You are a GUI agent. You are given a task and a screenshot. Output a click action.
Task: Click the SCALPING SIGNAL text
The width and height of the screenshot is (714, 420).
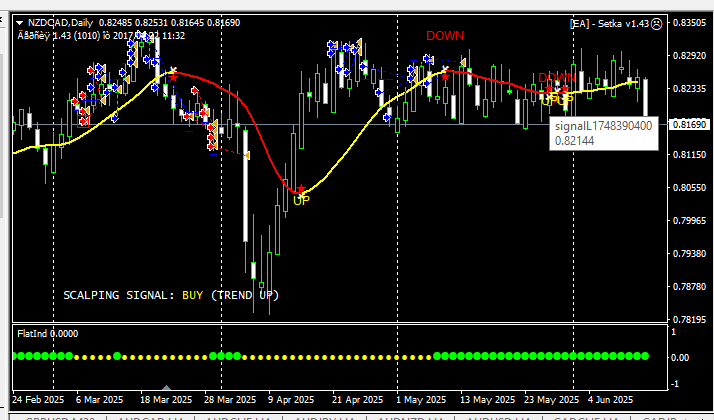[119, 295]
